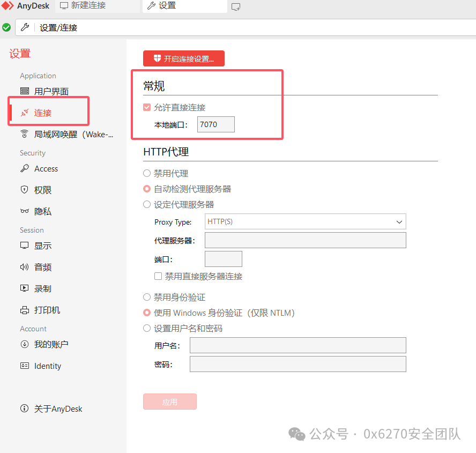Open the new session tab icon
476x453 pixels.
236,6
